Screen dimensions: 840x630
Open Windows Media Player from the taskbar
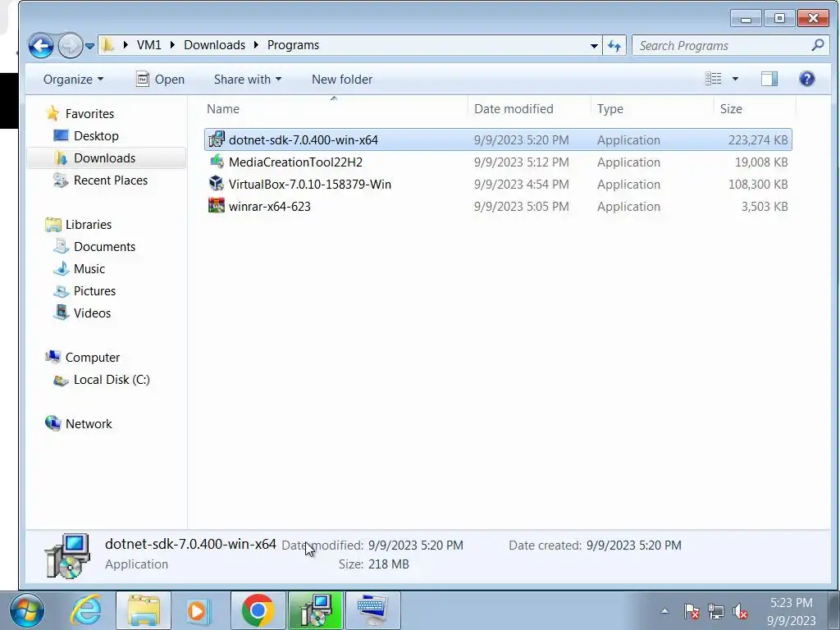199,610
